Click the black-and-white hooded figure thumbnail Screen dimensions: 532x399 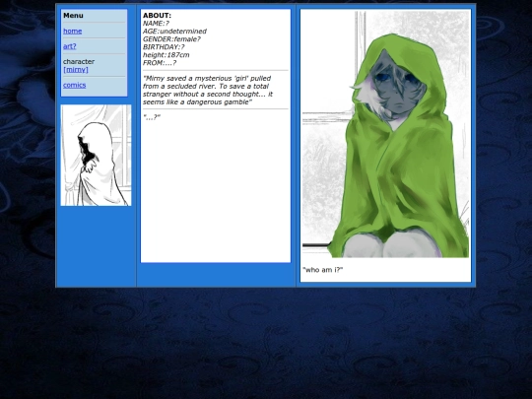(96, 155)
